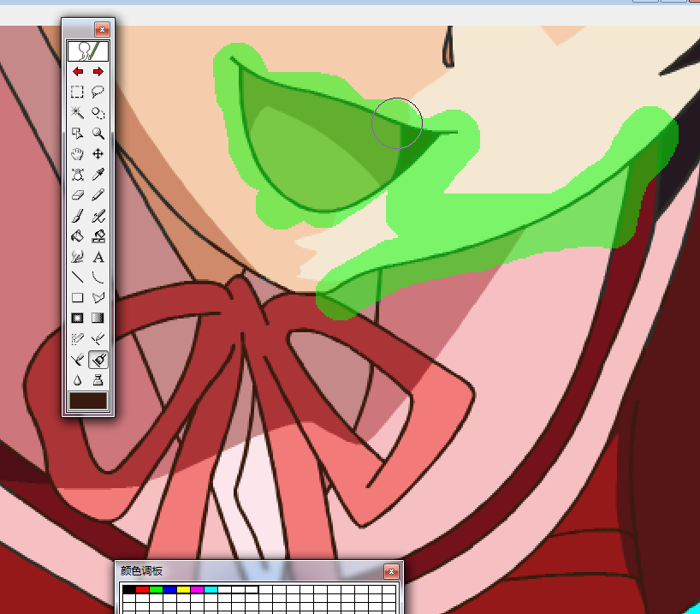Click the dark brown foreground color swatch
This screenshot has height=614, width=700.
coord(88,400)
